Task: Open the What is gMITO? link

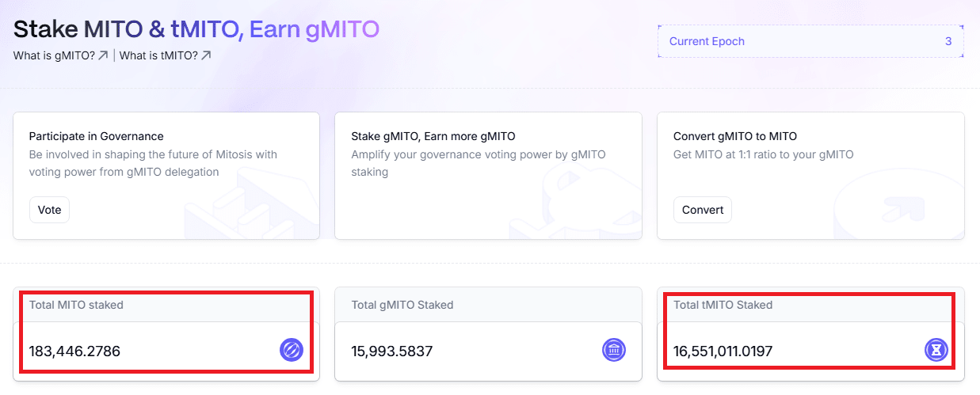Action: tap(54, 55)
